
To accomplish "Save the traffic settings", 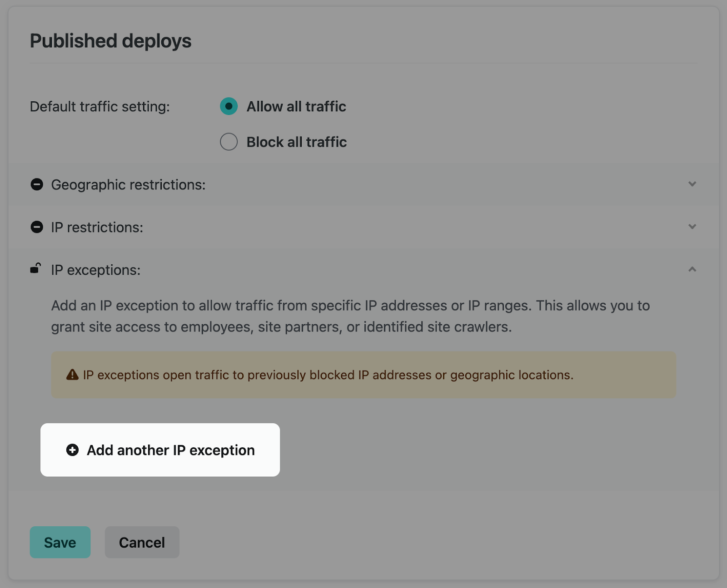I will (60, 542).
